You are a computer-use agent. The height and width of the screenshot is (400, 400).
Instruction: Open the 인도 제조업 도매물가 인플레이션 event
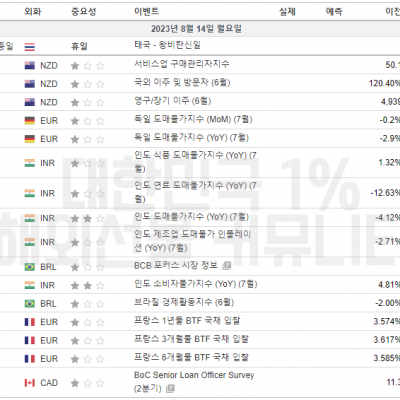tap(192, 241)
